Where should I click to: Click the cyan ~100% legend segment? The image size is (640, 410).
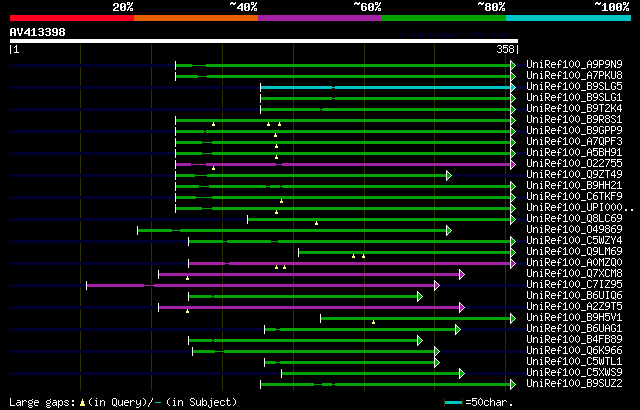click(569, 18)
